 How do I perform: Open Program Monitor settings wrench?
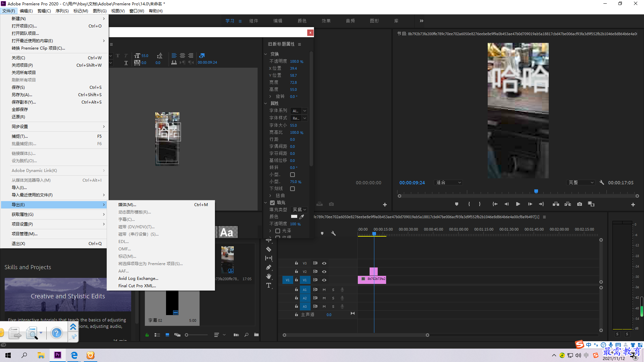[x=602, y=183]
